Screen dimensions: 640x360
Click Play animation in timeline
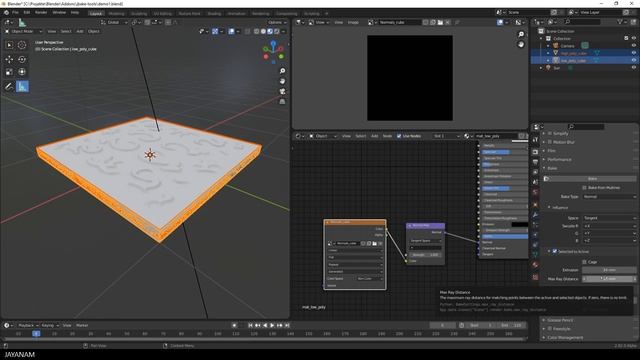[x=272, y=325]
